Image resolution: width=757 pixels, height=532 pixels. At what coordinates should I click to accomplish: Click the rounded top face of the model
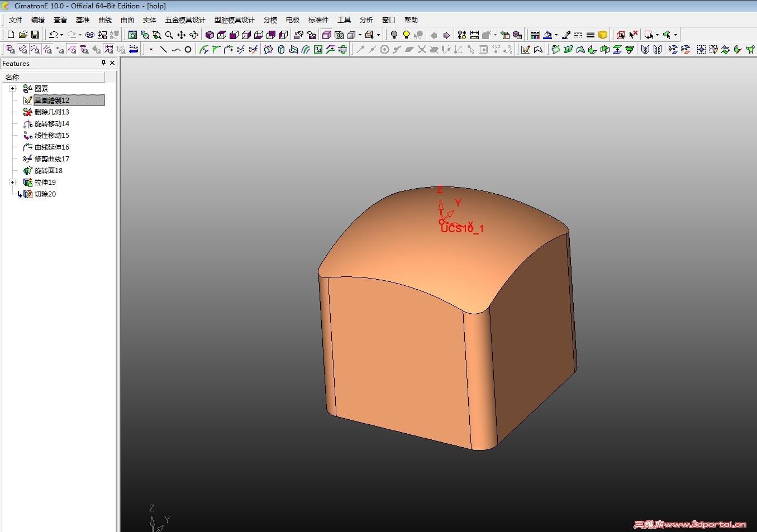coord(441,251)
